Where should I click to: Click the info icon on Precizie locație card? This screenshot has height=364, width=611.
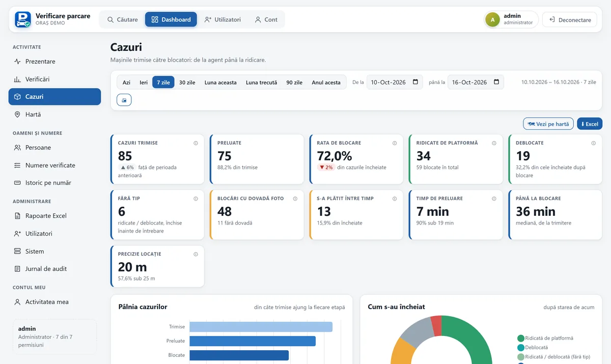196,254
